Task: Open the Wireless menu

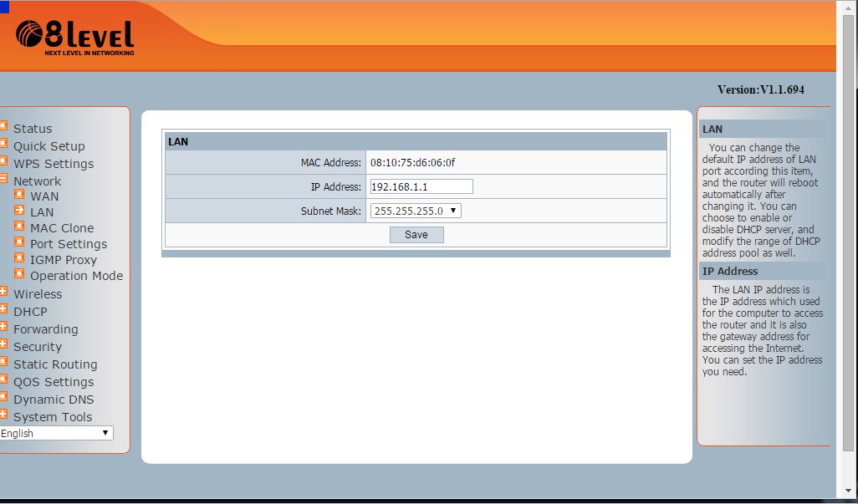Action: tap(38, 294)
